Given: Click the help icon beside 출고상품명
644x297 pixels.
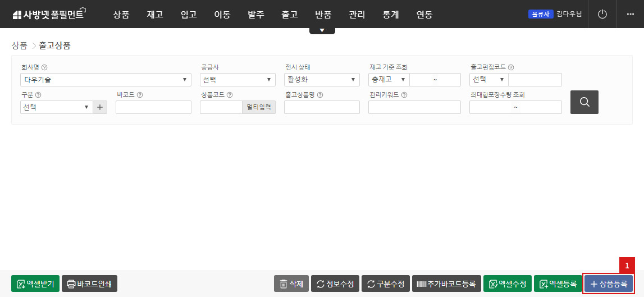Looking at the screenshot, I should coord(320,95).
